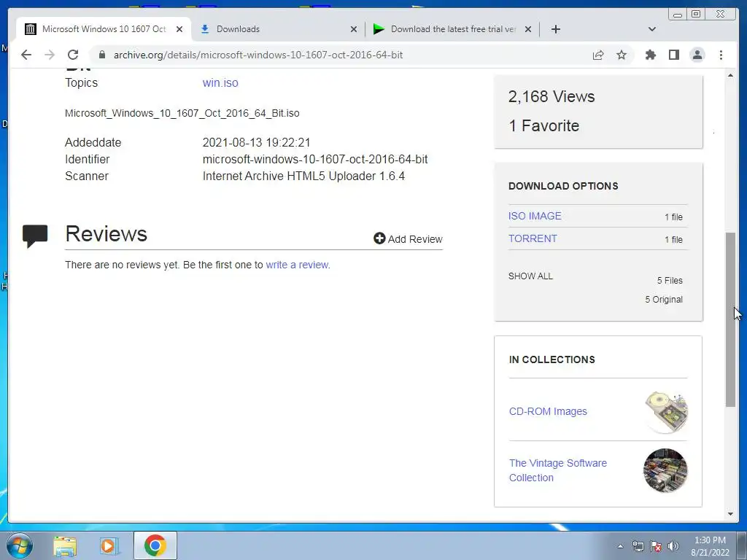The width and height of the screenshot is (747, 560).
Task: Go back to the previous page
Action: pyautogui.click(x=26, y=55)
